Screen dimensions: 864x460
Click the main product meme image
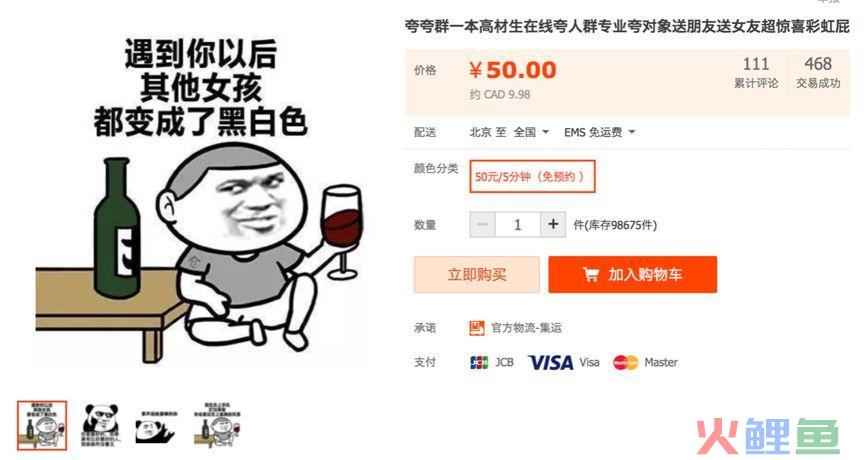pos(199,201)
